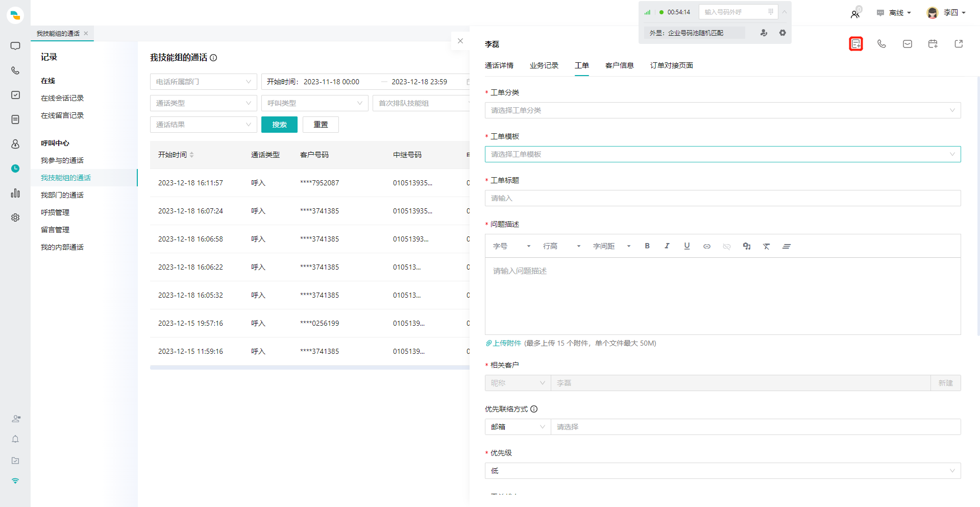Click the wifi network status icon in sidebar
The image size is (980, 507).
point(15,481)
